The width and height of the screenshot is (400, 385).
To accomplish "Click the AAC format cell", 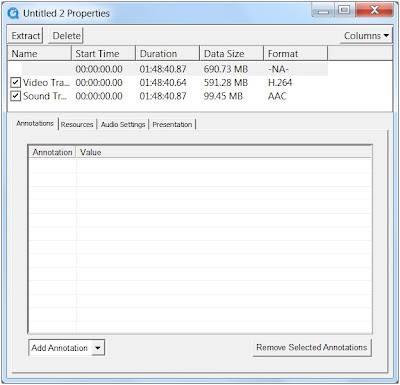I will click(277, 96).
